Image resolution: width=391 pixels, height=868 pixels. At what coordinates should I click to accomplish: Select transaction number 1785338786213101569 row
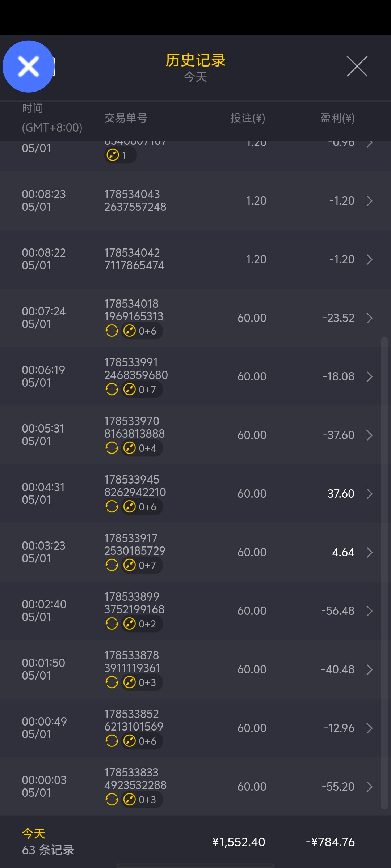click(134, 720)
